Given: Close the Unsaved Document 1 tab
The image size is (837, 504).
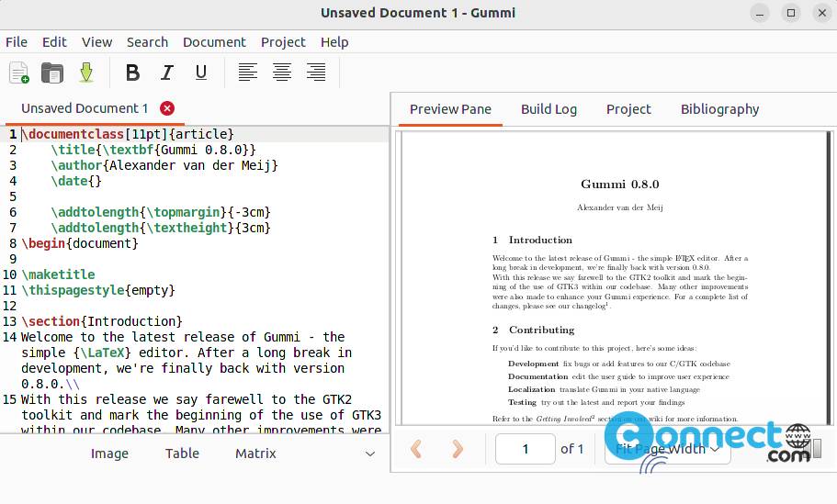Looking at the screenshot, I should click(x=167, y=108).
